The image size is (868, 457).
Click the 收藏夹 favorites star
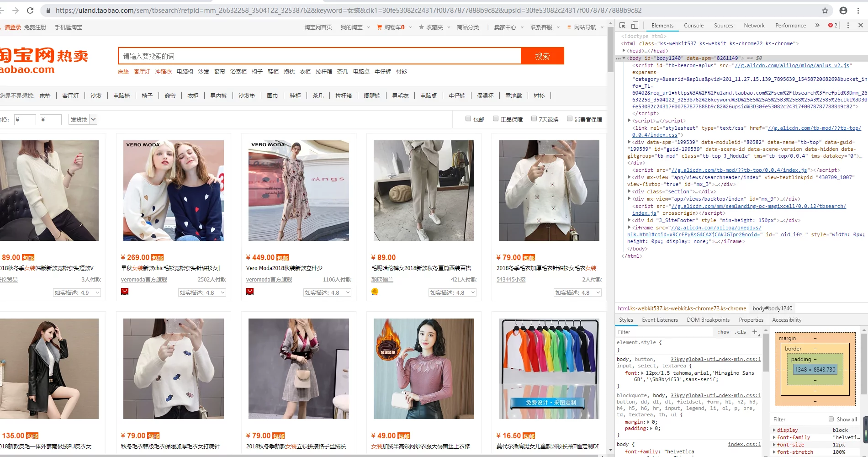click(x=421, y=27)
